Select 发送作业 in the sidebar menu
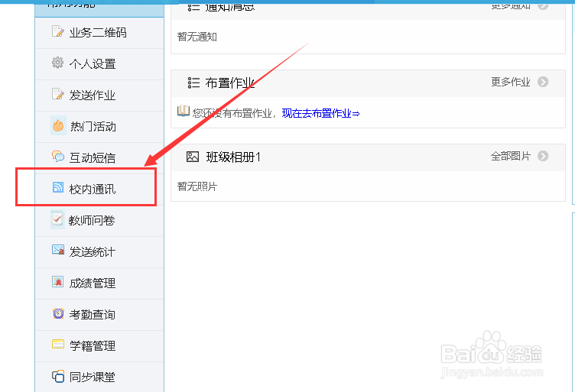 [99, 96]
